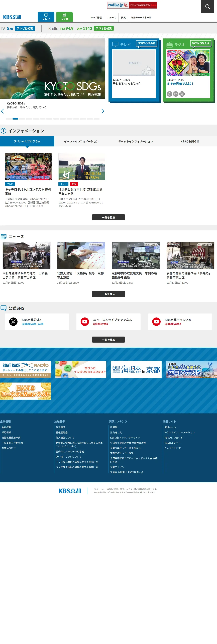Open KBSホール footer link

170,427
